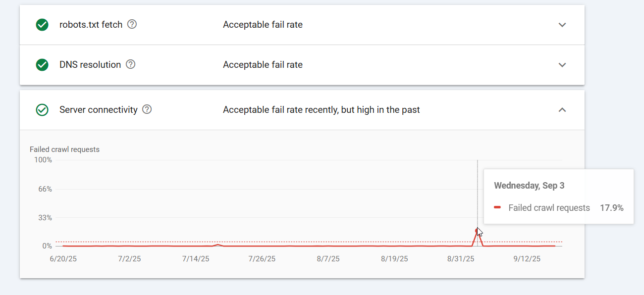Viewport: 644px width, 295px height.
Task: Click the green check beside DNS resolution
Action: (x=42, y=65)
